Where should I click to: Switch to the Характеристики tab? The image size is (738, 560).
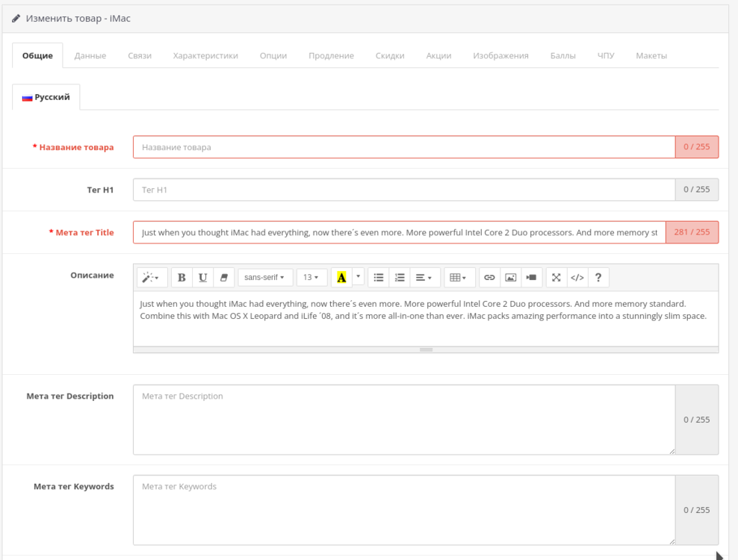coord(205,56)
